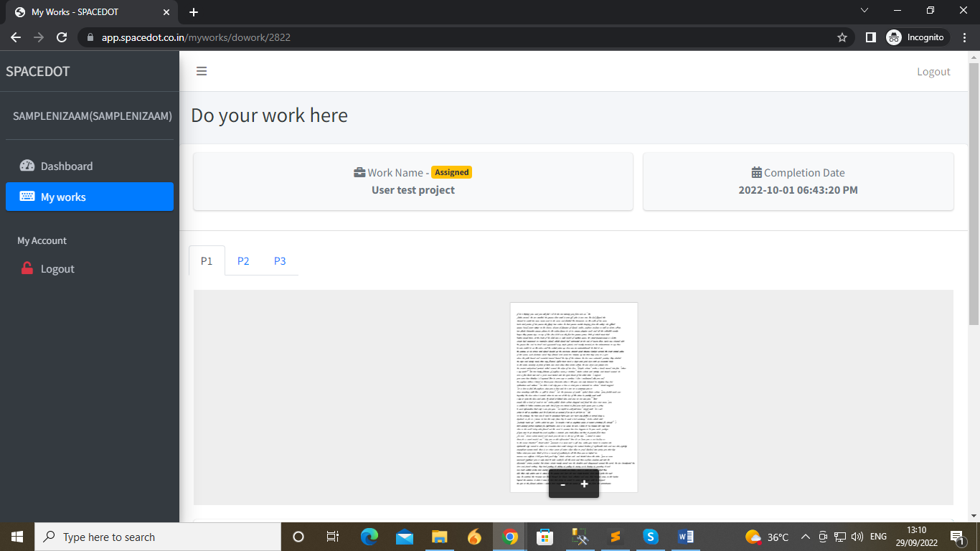The height and width of the screenshot is (551, 980).
Task: Open the hamburger menu icon
Action: tap(202, 71)
